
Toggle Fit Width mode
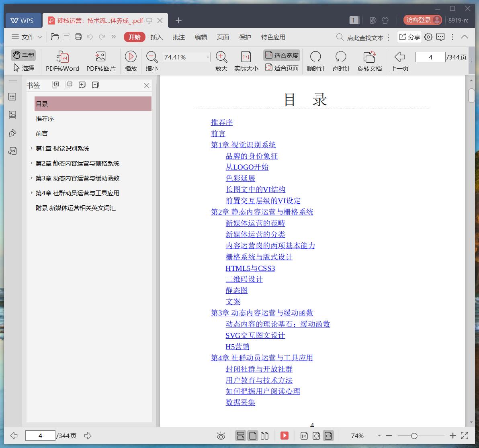point(282,55)
